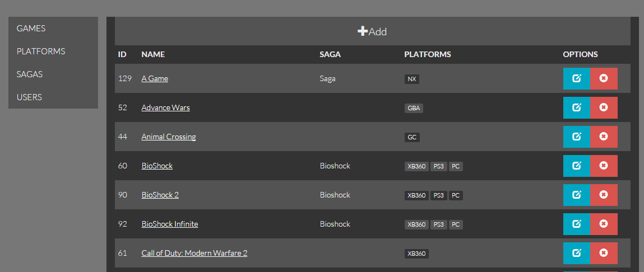Select Sagas from the side menu
Image resolution: width=644 pixels, height=272 pixels.
[30, 74]
